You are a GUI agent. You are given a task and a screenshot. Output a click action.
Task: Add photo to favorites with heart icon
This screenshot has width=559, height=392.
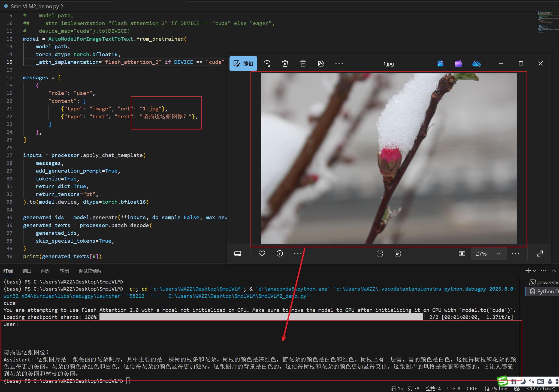point(262,254)
